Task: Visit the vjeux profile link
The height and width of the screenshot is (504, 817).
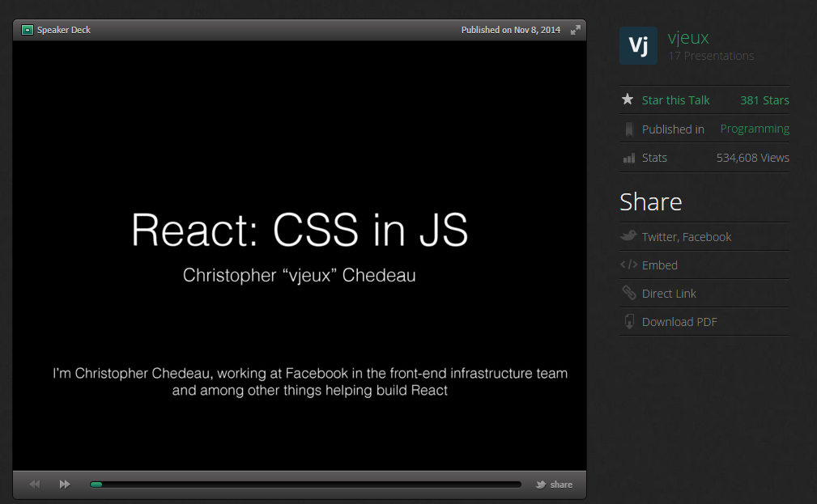Action: pos(688,37)
